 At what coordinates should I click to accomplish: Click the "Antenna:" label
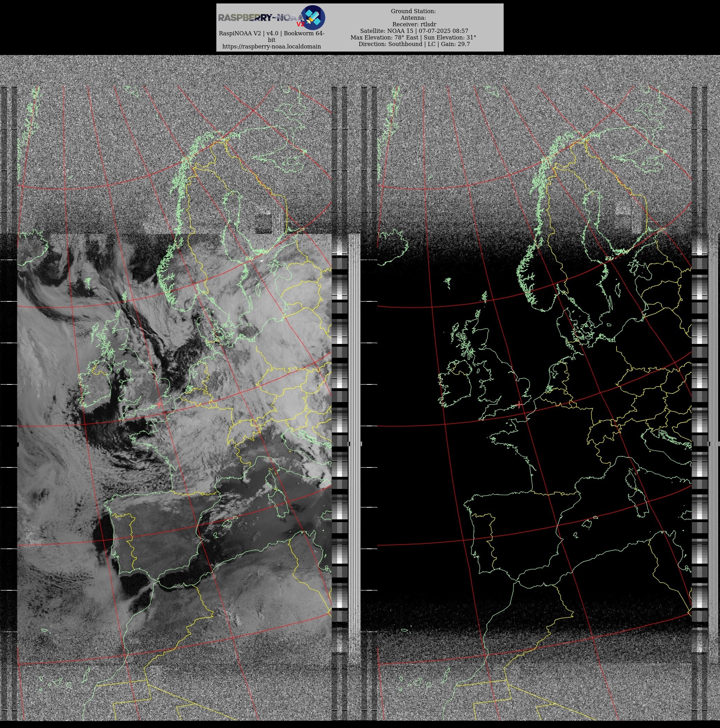click(x=413, y=18)
